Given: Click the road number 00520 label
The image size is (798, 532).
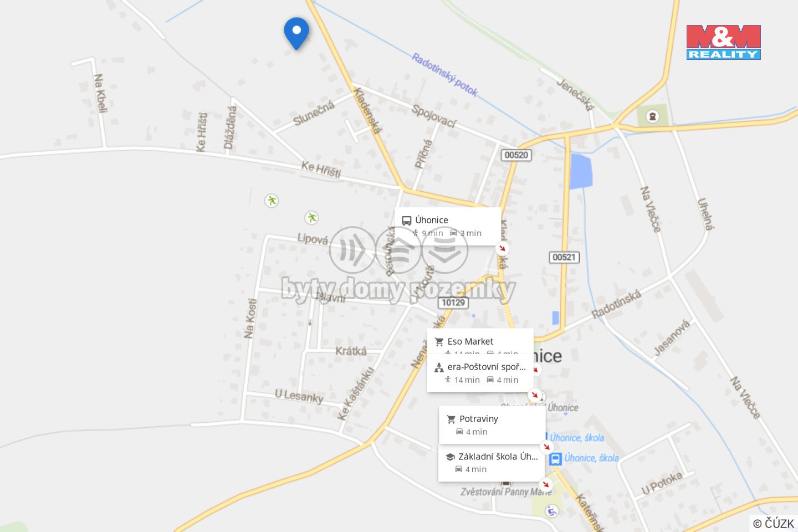Looking at the screenshot, I should pyautogui.click(x=516, y=155).
